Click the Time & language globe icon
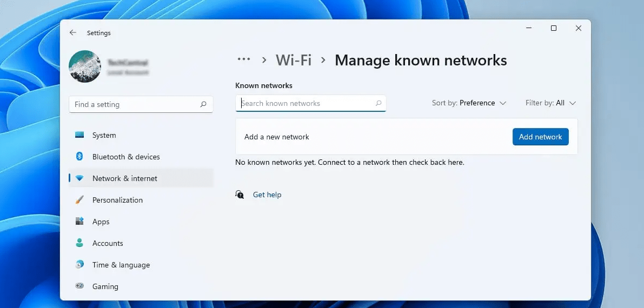 coord(79,265)
